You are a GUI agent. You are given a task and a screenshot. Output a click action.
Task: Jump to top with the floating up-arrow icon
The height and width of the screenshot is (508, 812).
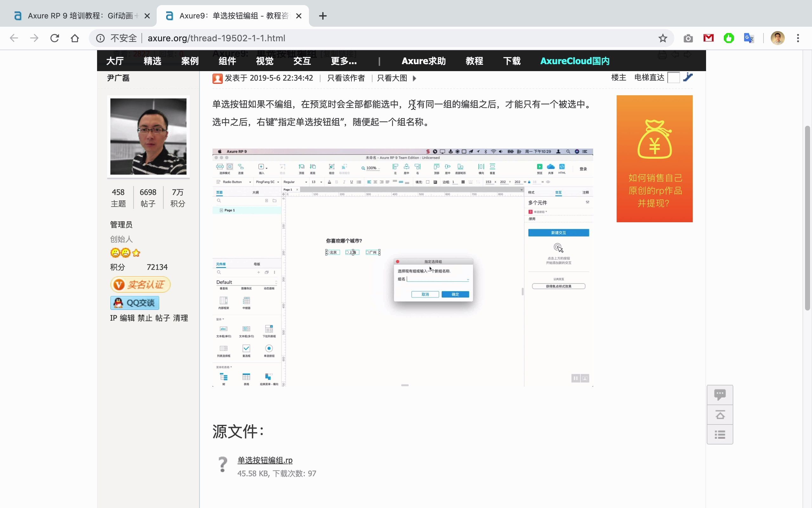720,415
